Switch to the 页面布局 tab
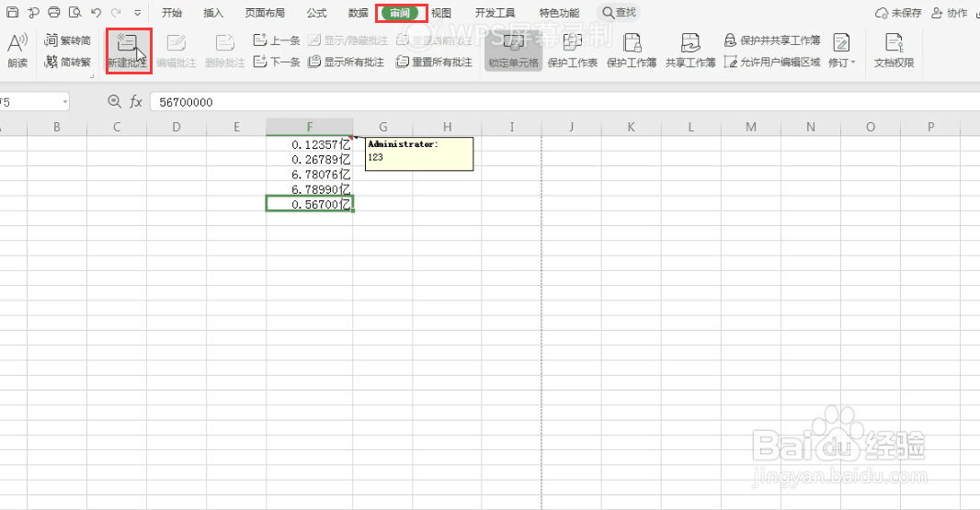This screenshot has width=980, height=510. click(x=265, y=13)
